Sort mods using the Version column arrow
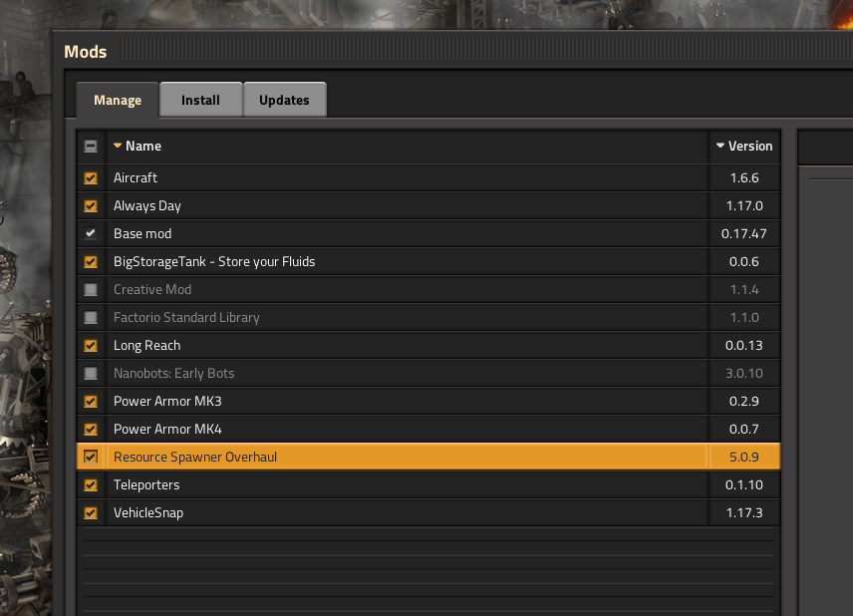853x616 pixels. click(x=719, y=146)
